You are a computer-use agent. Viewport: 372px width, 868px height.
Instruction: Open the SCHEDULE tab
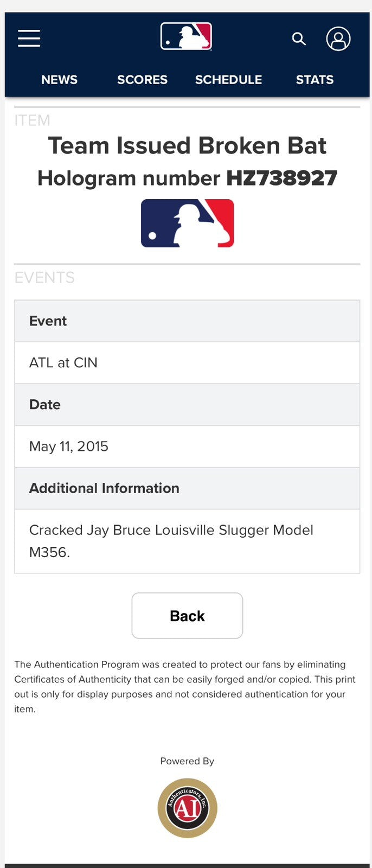pos(228,80)
